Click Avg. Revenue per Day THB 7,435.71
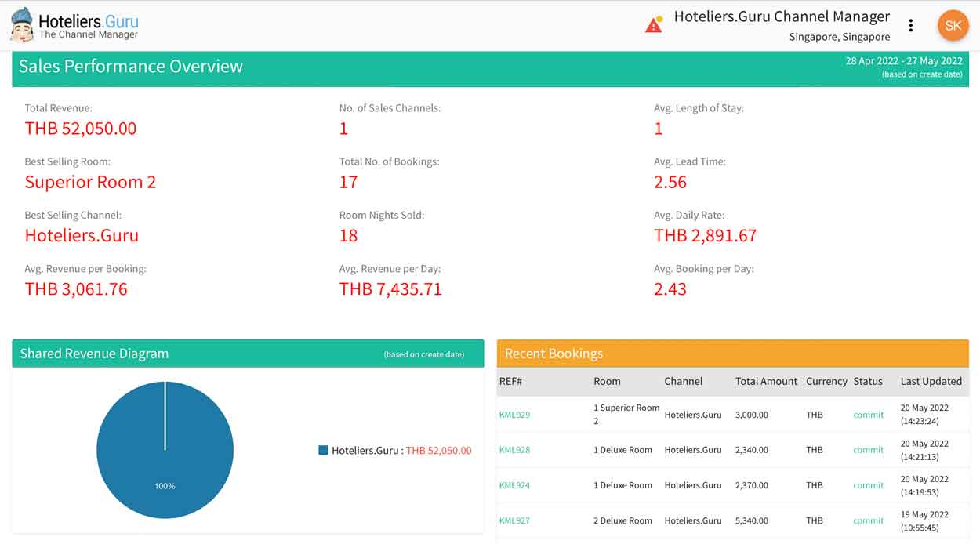The height and width of the screenshot is (544, 980). tap(390, 288)
